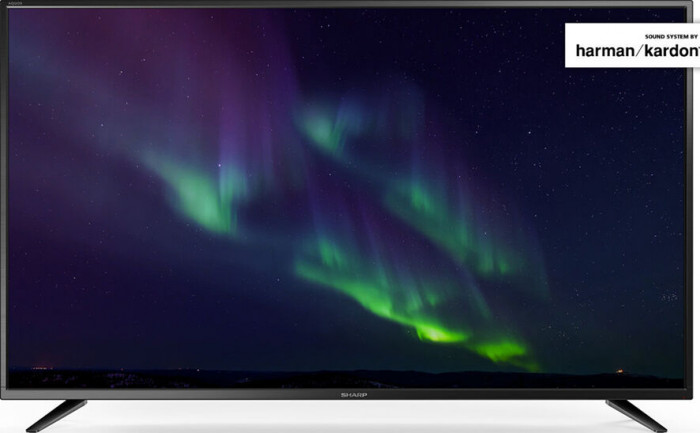700x433 pixels.
Task: Click the slash in the harman/kardon logo
Action: pos(636,50)
